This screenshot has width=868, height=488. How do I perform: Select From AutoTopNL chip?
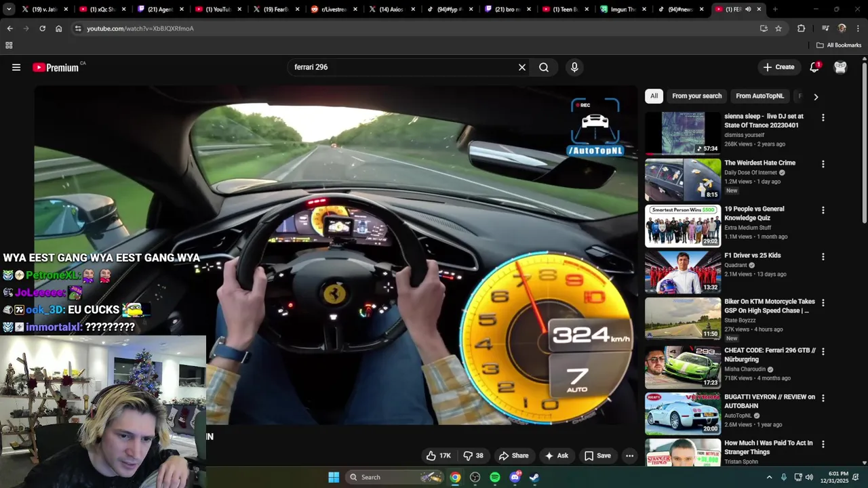pyautogui.click(x=759, y=96)
